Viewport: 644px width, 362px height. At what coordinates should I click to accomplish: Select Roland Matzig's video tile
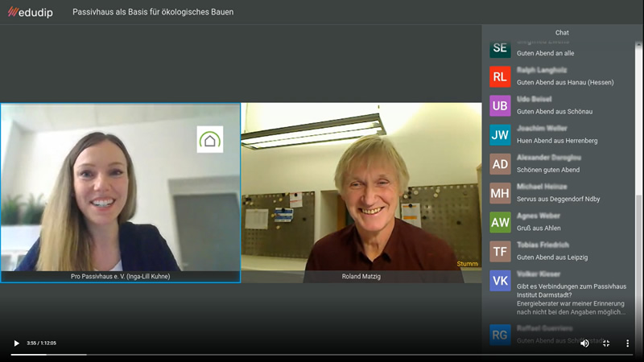[x=361, y=192]
